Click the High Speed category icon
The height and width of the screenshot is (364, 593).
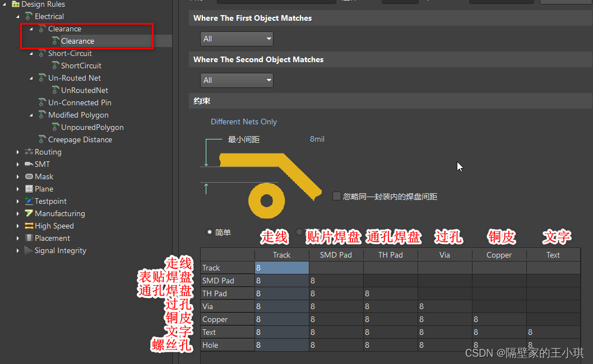[29, 226]
